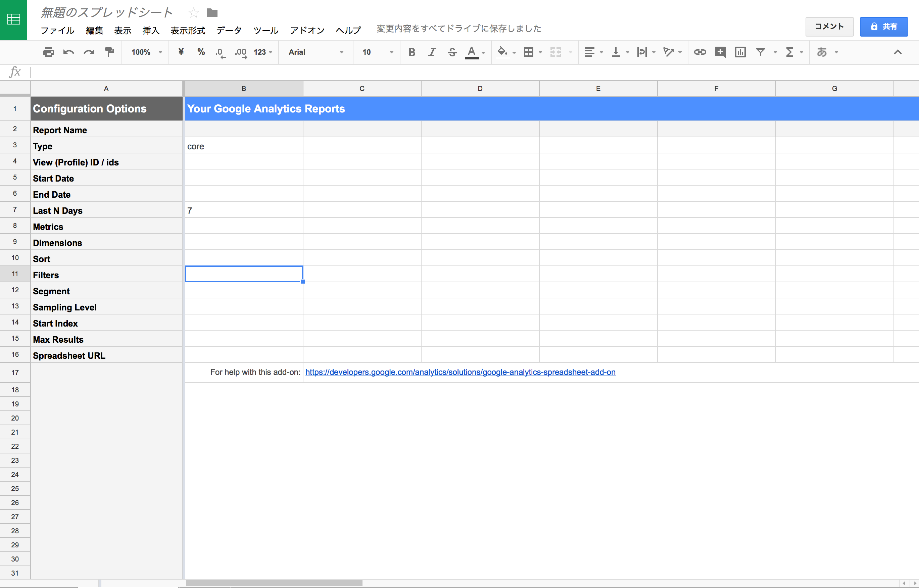Insert a chart from toolbar
This screenshot has height=588, width=919.
click(740, 52)
